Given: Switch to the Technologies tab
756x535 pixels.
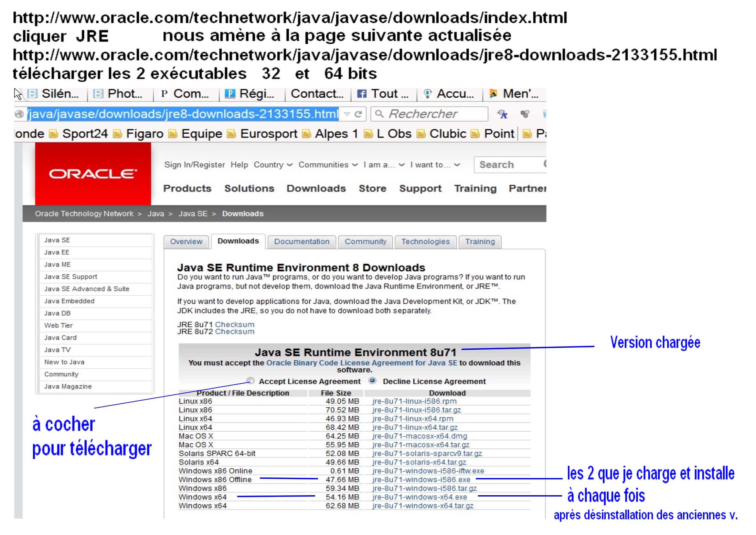Looking at the screenshot, I should click(425, 242).
